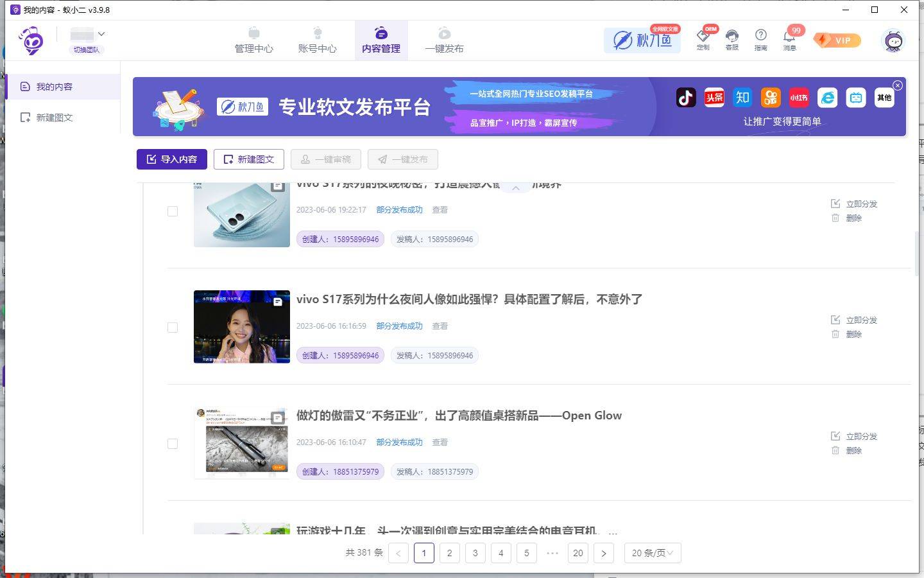The height and width of the screenshot is (578, 924).
Task: Open the 做灯的傲雷 Open Glow article title
Action: coord(459,416)
